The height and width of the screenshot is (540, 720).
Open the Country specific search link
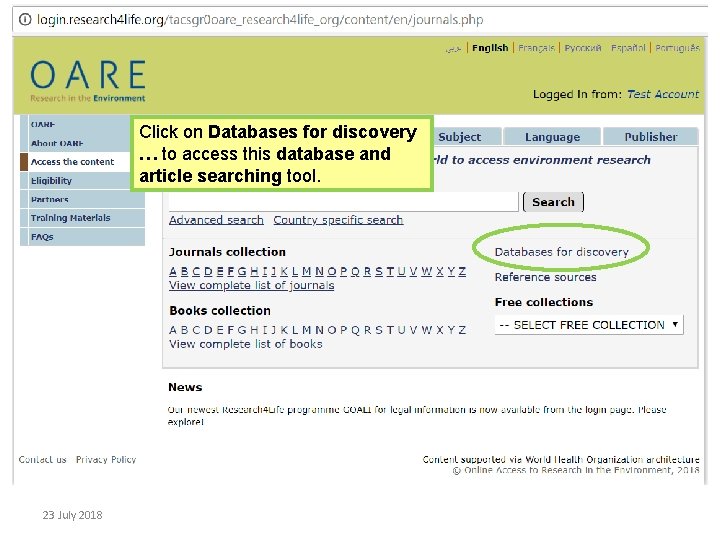[338, 220]
